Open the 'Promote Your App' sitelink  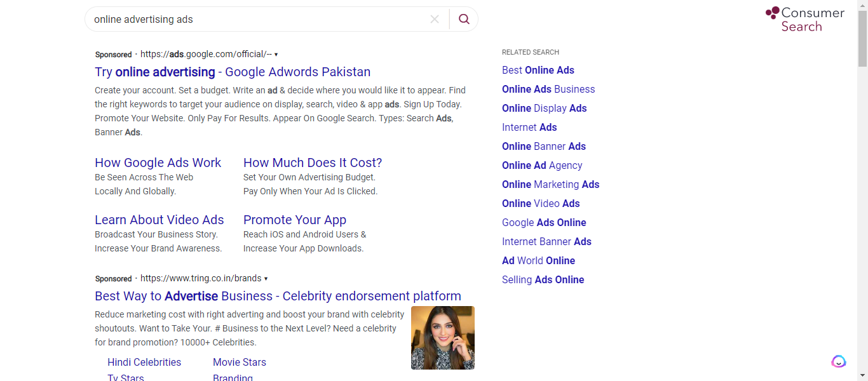pyautogui.click(x=295, y=220)
